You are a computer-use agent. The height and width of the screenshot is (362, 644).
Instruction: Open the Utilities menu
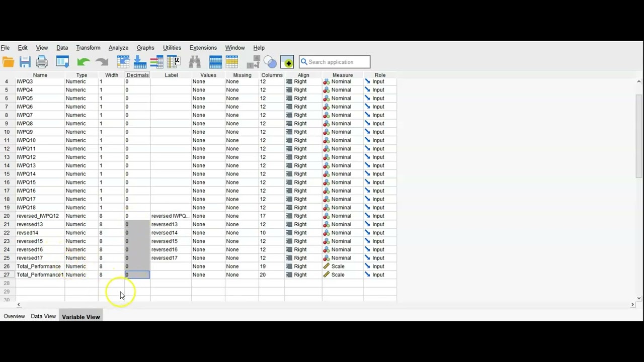click(172, 48)
